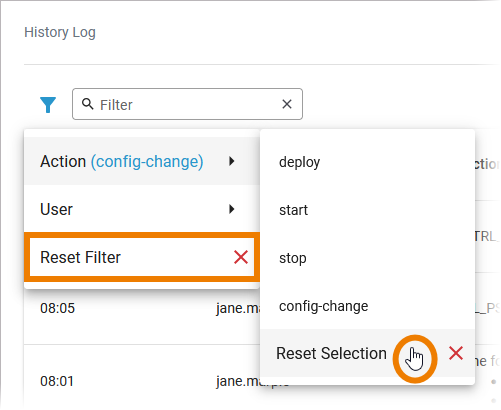The height and width of the screenshot is (410, 501).
Task: Select the 08:01 log entry row
Action: [142, 381]
